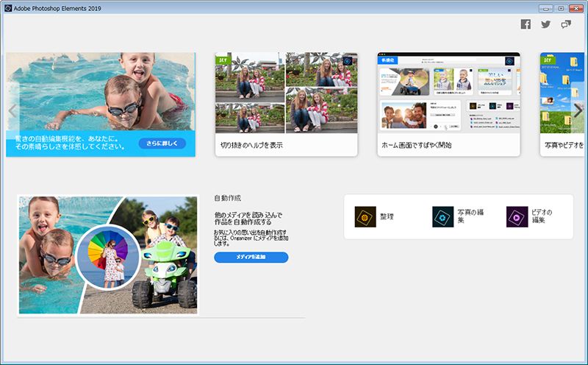The image size is (588, 365).
Task: Click the 写真の編集 label
Action: pos(470,216)
